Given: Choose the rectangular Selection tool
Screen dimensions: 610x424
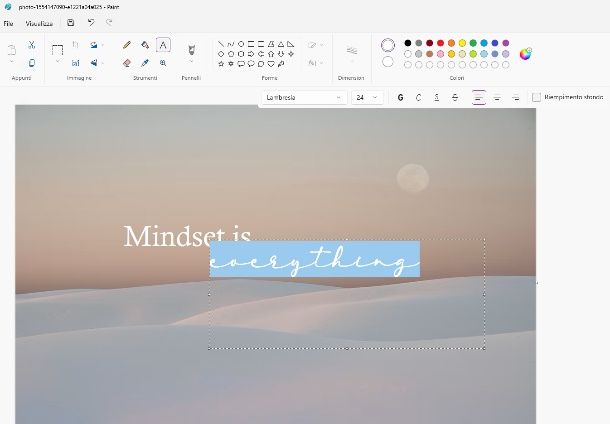Looking at the screenshot, I should click(x=57, y=50).
